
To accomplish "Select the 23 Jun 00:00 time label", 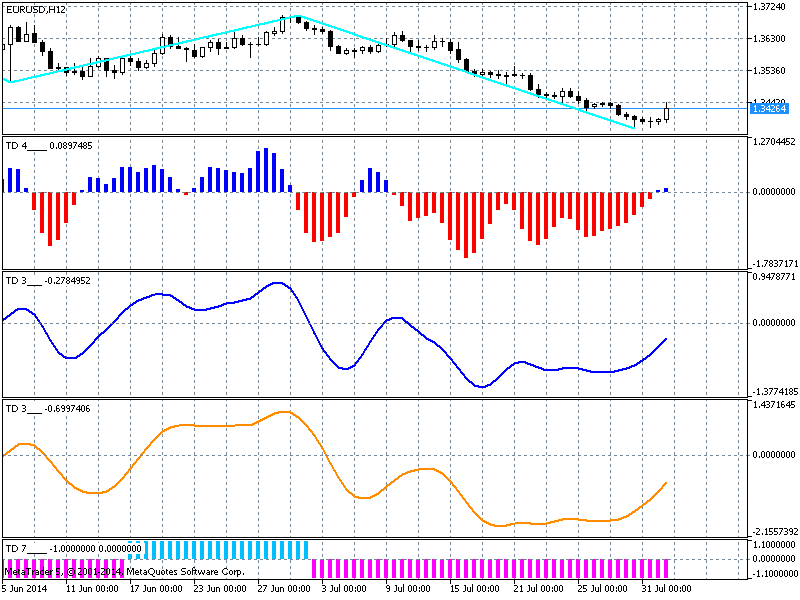I will coord(220,588).
